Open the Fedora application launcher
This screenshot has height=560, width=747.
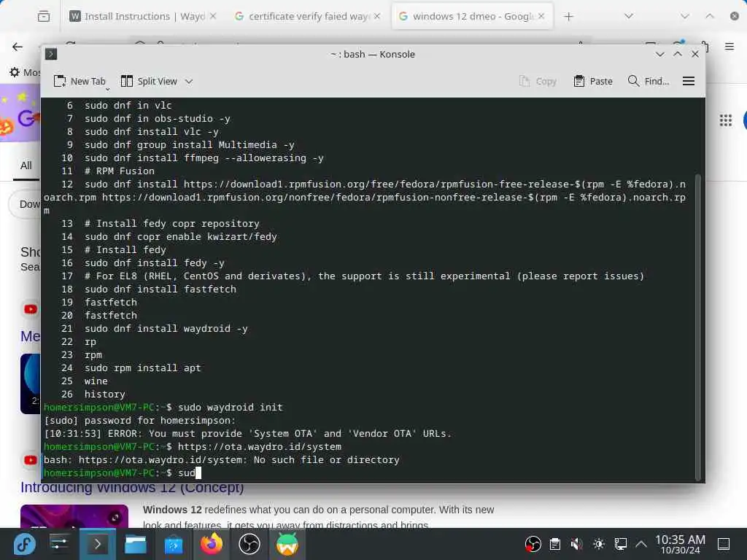pyautogui.click(x=25, y=544)
